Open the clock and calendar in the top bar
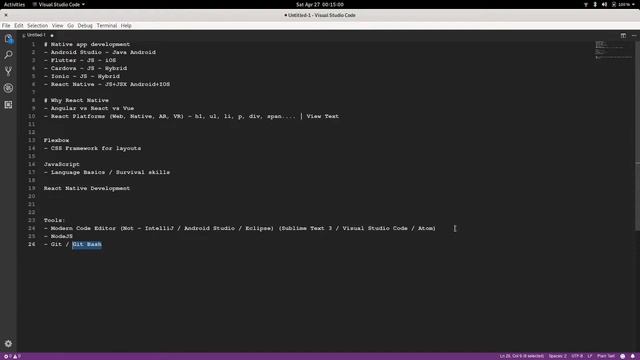 point(320,4)
